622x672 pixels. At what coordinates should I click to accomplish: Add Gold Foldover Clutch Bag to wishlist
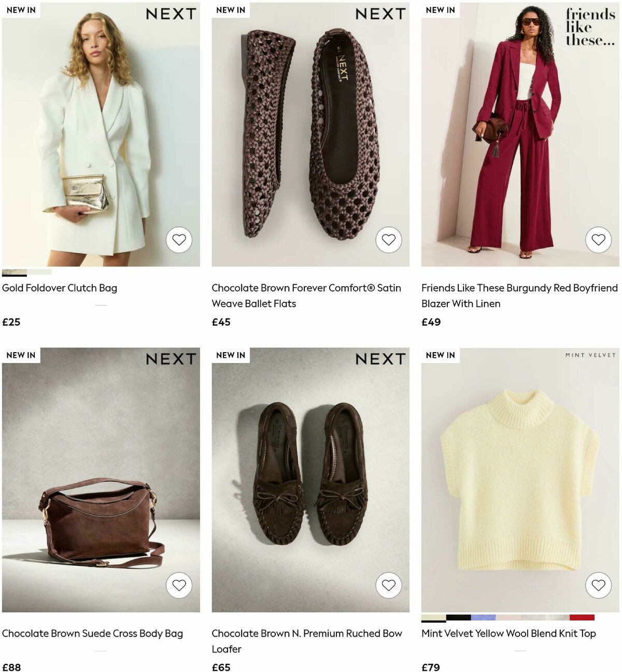[x=179, y=240]
